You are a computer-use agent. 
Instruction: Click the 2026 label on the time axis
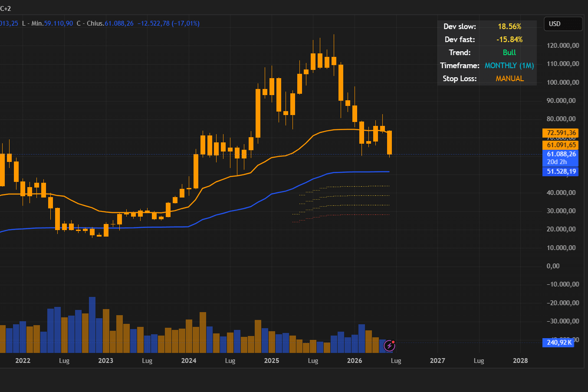(x=355, y=361)
